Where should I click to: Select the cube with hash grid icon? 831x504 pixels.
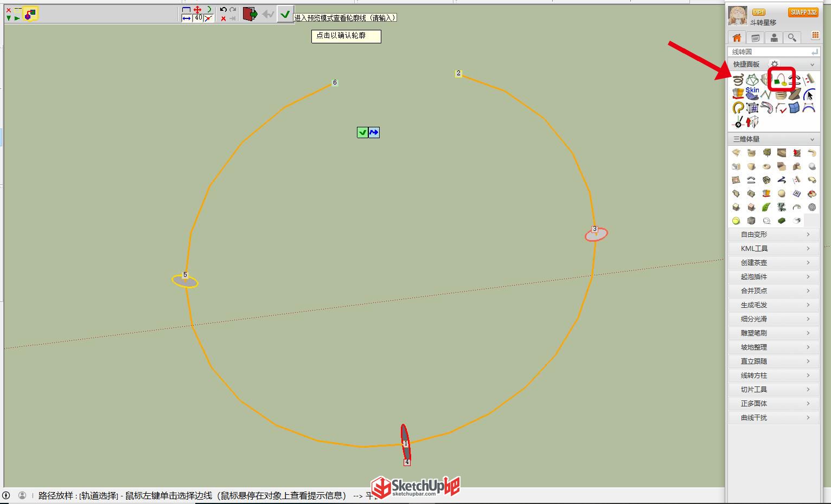coord(752,108)
